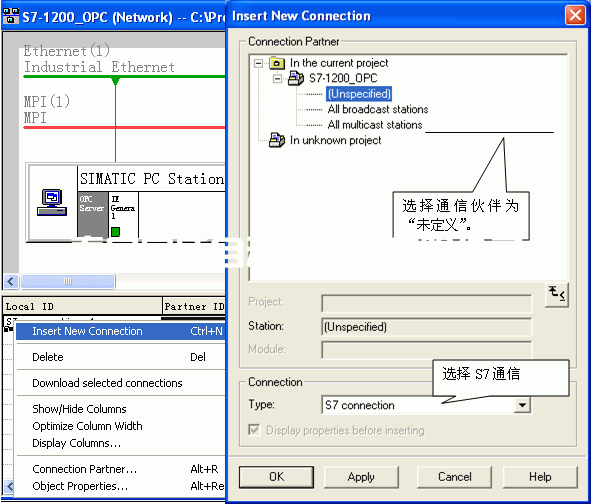Open the connection Type dropdown

[x=522, y=405]
